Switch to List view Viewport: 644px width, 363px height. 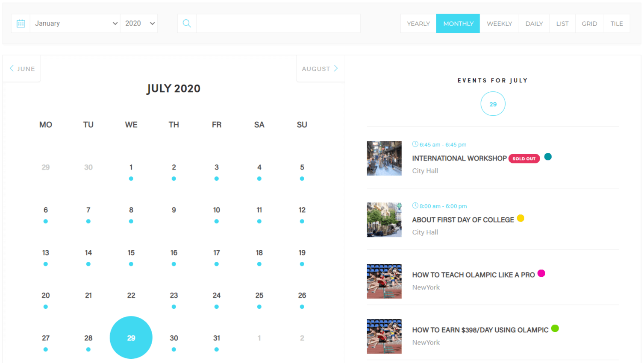562,23
